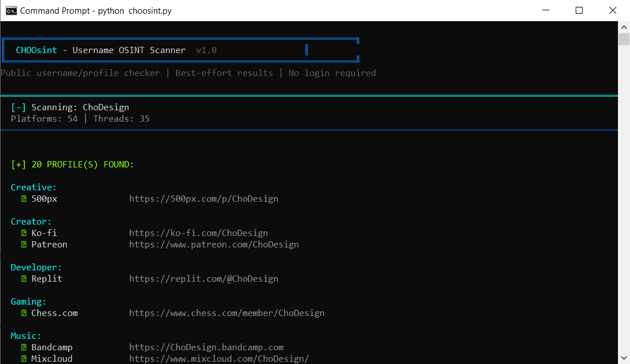Screen dimensions: 630x364
Task: Click 'Scanning: ChoDesign' line
Action: (x=70, y=107)
